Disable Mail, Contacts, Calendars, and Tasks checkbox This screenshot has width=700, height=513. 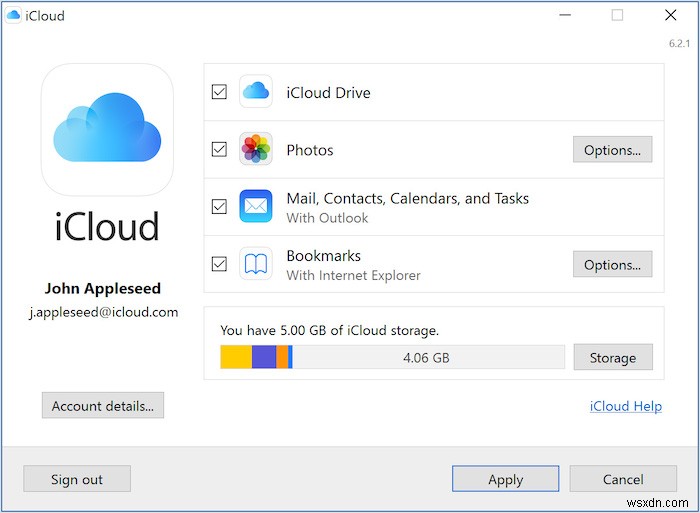pyautogui.click(x=219, y=207)
